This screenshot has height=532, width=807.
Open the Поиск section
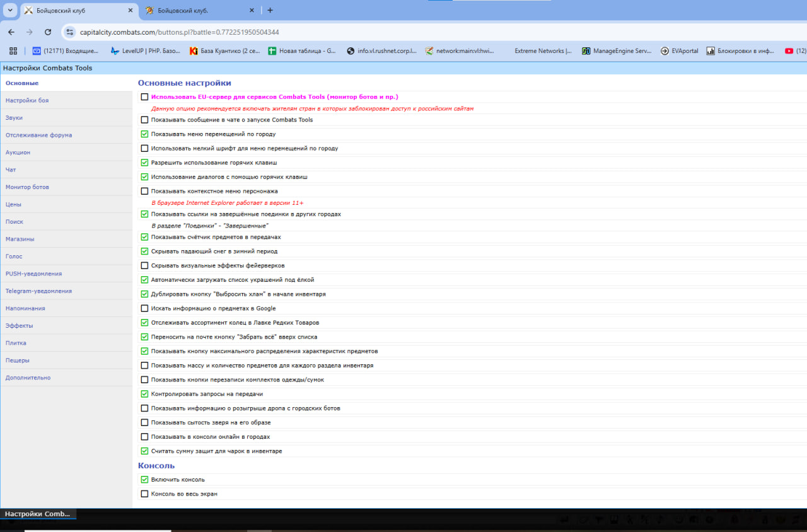pos(66,222)
